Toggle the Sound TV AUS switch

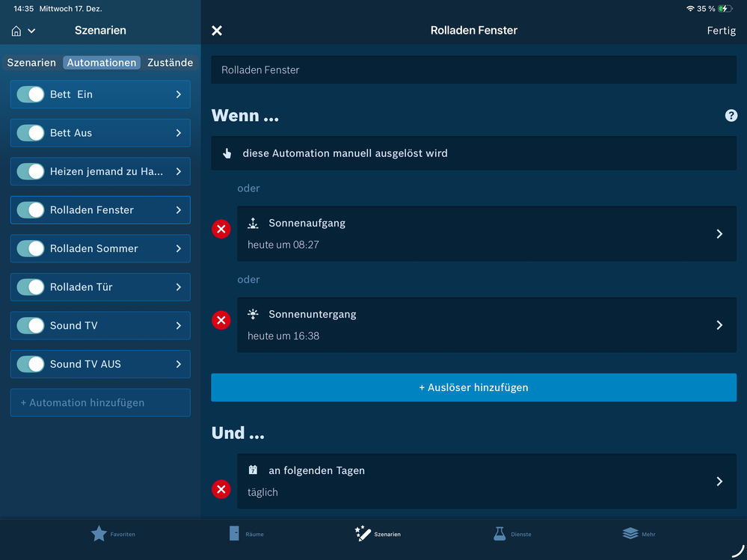31,364
